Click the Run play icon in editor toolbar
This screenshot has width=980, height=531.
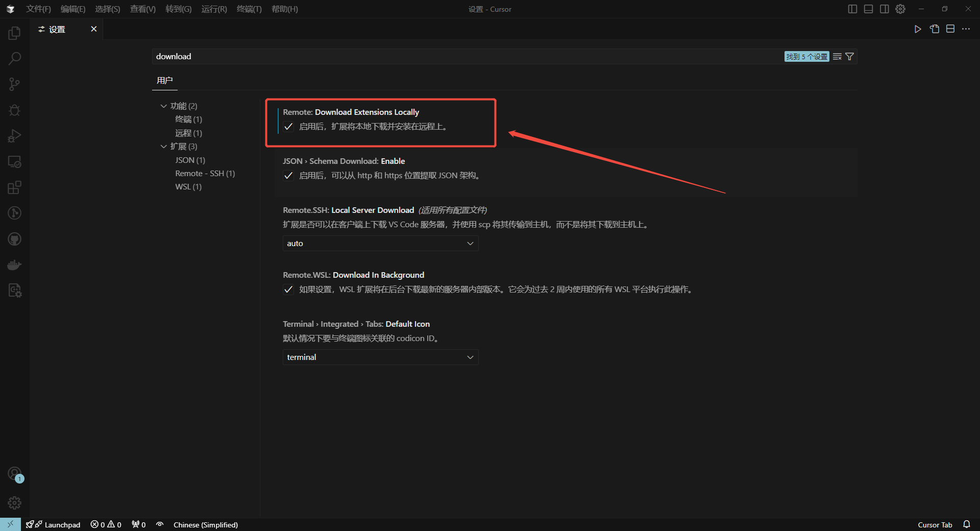[918, 29]
